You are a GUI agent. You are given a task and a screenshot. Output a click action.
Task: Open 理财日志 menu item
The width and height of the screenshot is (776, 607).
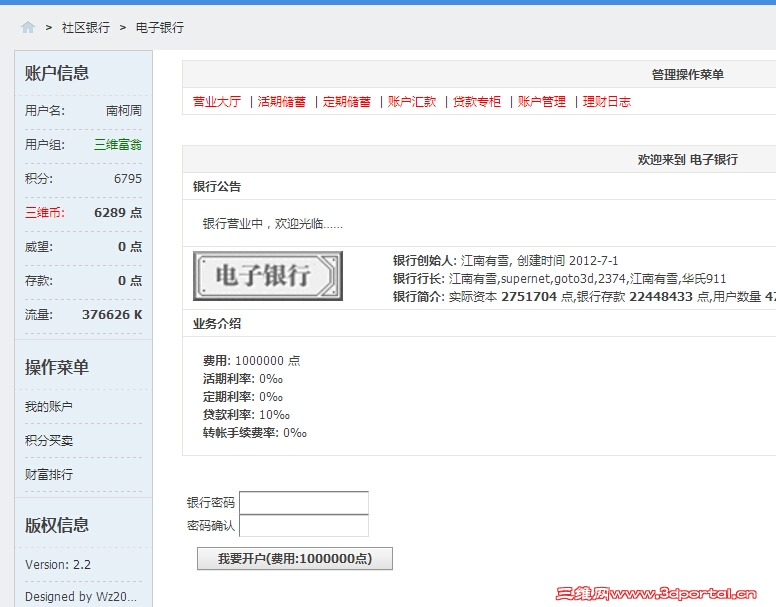point(607,101)
